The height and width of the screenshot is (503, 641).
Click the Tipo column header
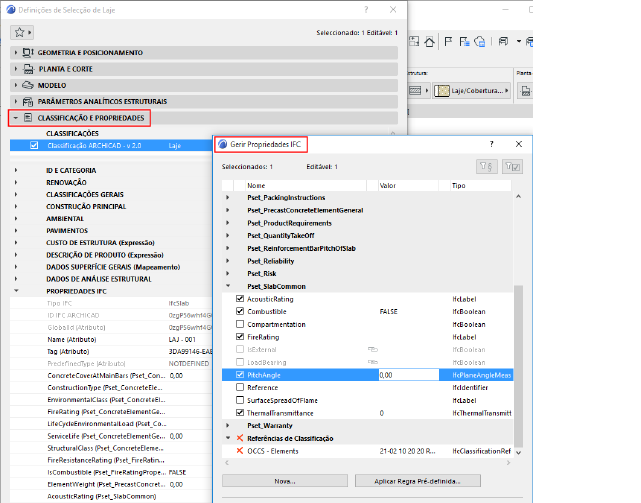point(480,186)
